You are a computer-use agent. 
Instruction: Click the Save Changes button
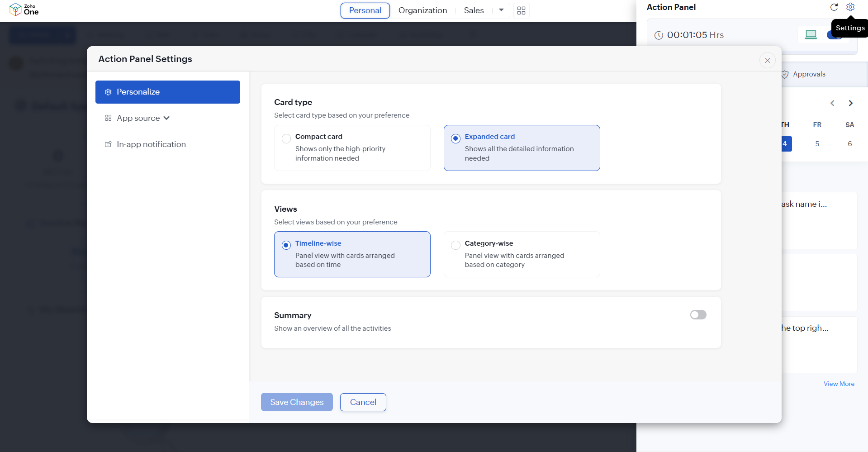pos(297,402)
